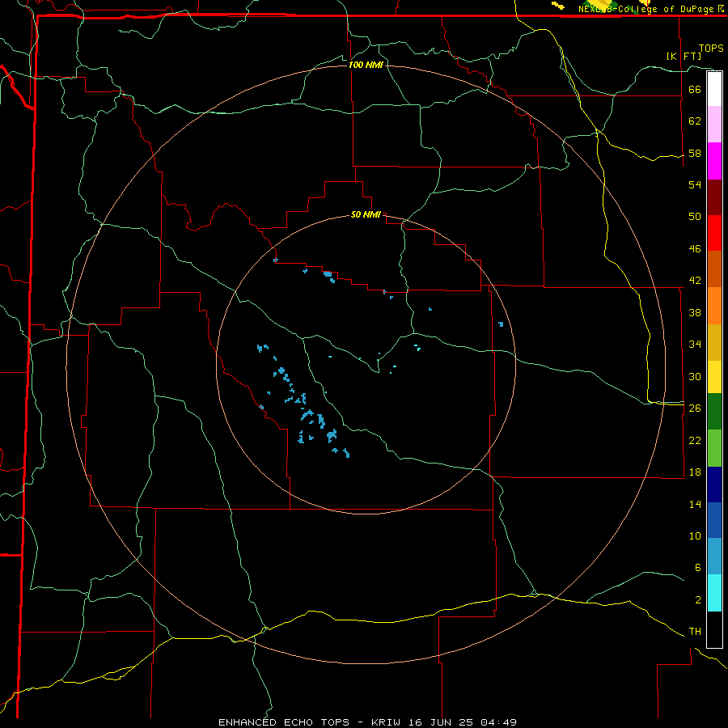Click the '42' legend value
This screenshot has width=728, height=728.
[695, 281]
